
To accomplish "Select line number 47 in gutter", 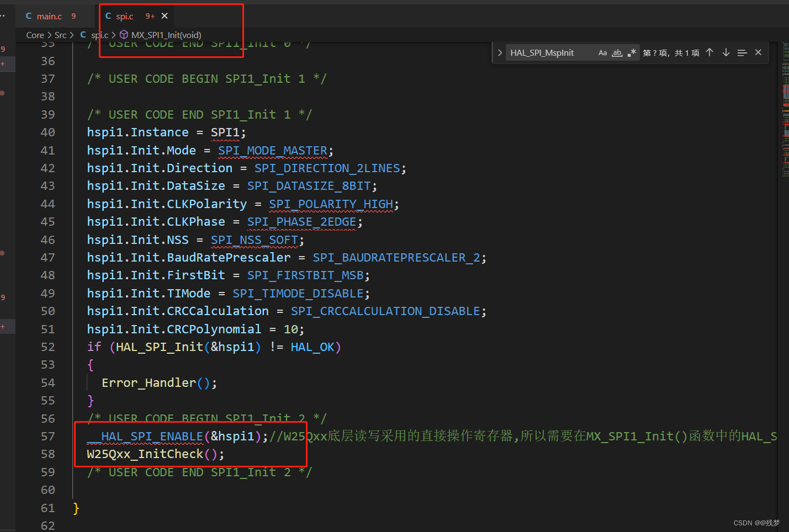I will pos(48,258).
